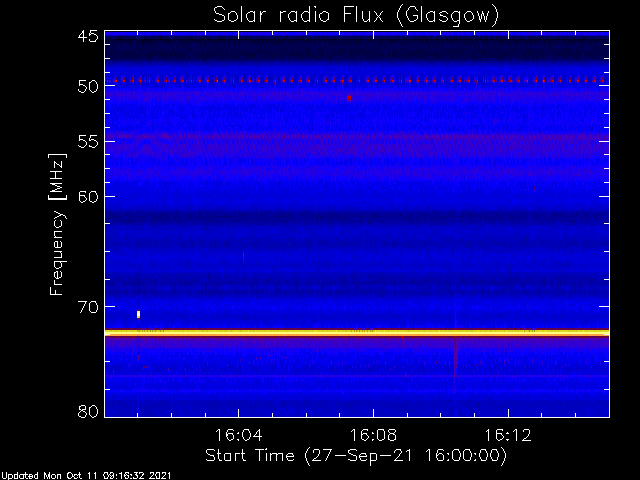The image size is (640, 480).
Task: Click the bright yellow horizontal emission band
Action: (x=357, y=333)
